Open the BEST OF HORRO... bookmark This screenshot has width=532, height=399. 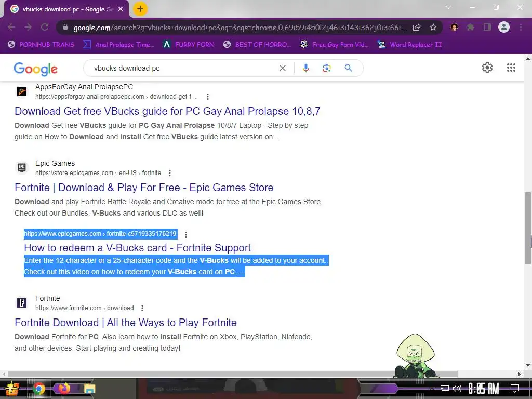(x=257, y=45)
